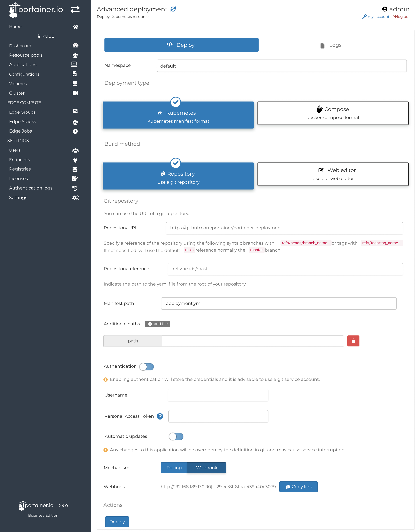
Task: Click the Volumes database icon
Action: click(x=75, y=84)
